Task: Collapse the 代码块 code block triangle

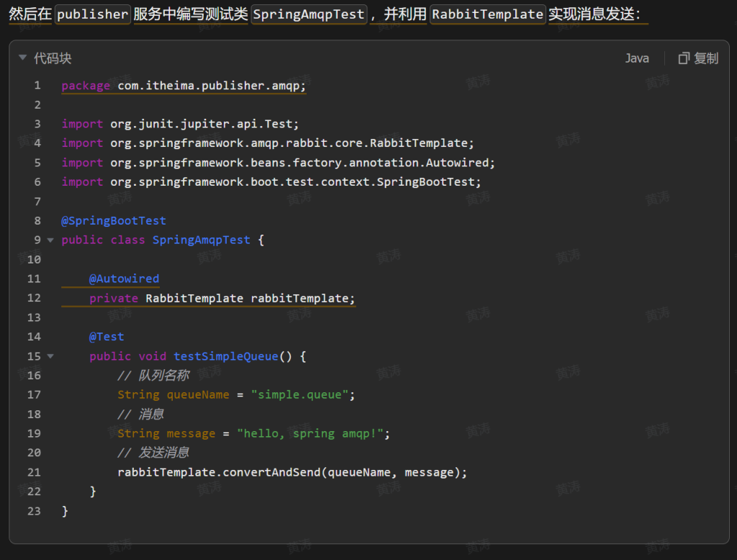Action: (23, 58)
